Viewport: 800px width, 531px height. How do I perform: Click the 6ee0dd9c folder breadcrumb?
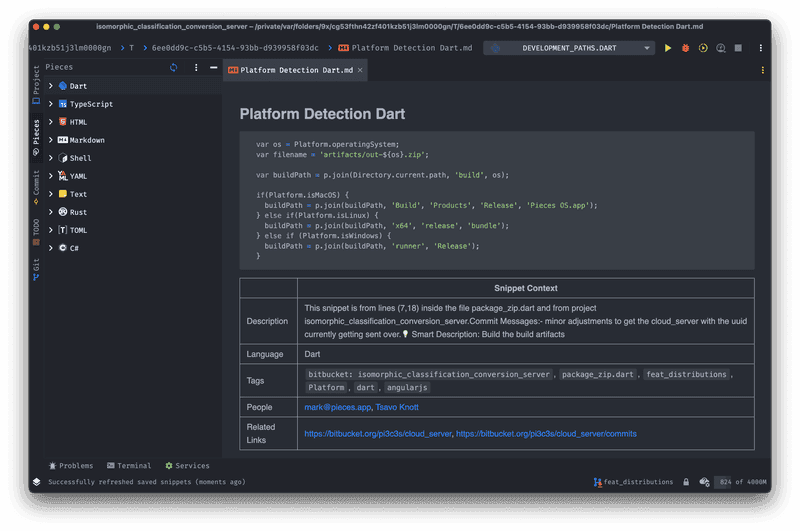pos(235,48)
